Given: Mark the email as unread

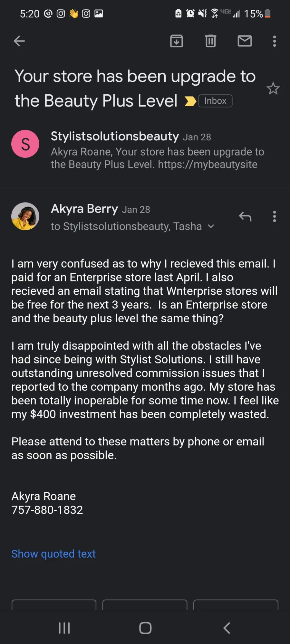Looking at the screenshot, I should tap(245, 41).
